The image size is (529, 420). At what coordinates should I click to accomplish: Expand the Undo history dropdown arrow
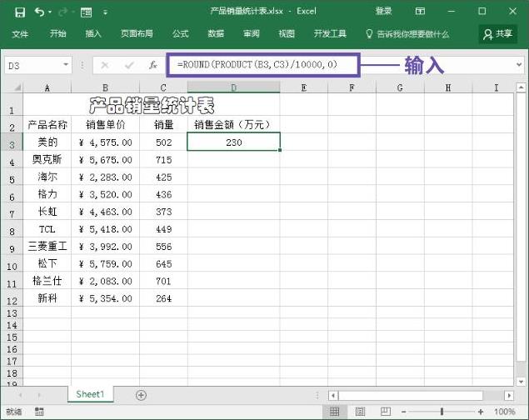pos(50,12)
